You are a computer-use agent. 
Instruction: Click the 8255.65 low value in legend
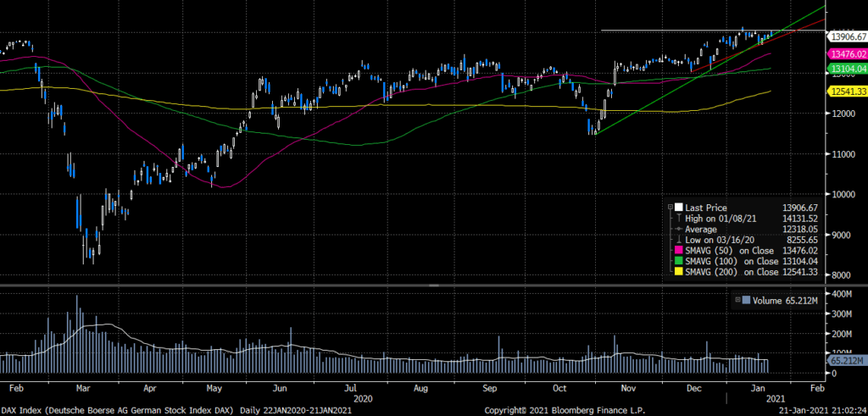pos(802,240)
